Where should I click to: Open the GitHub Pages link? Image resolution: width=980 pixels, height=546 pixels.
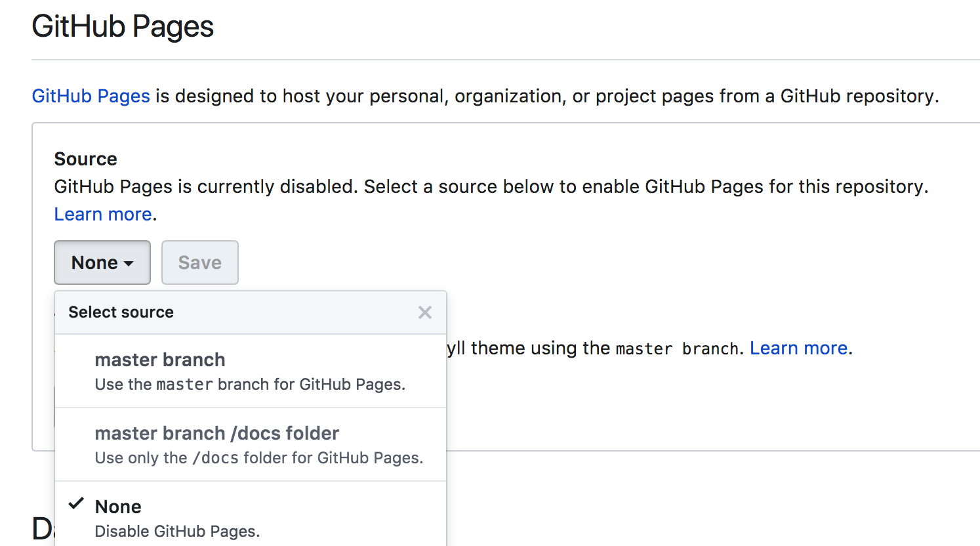point(91,96)
